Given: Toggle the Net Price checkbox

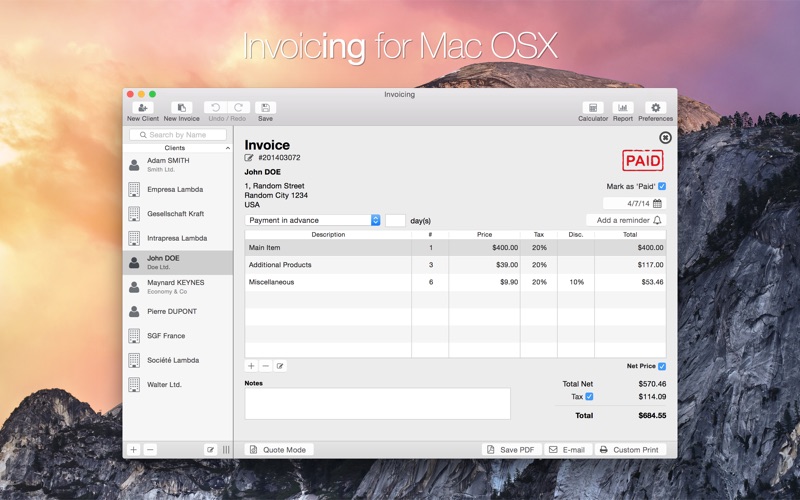Looking at the screenshot, I should (662, 366).
